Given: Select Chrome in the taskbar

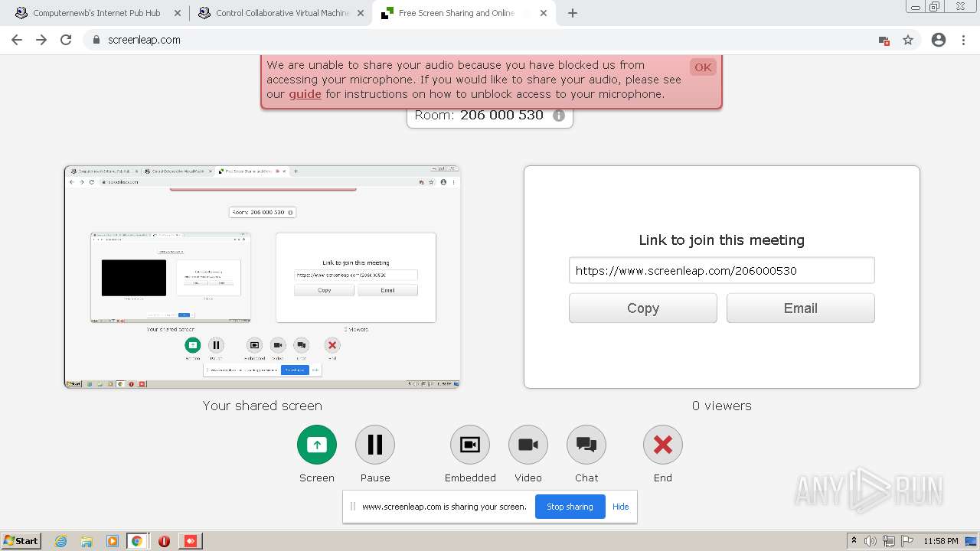Looking at the screenshot, I should point(137,541).
